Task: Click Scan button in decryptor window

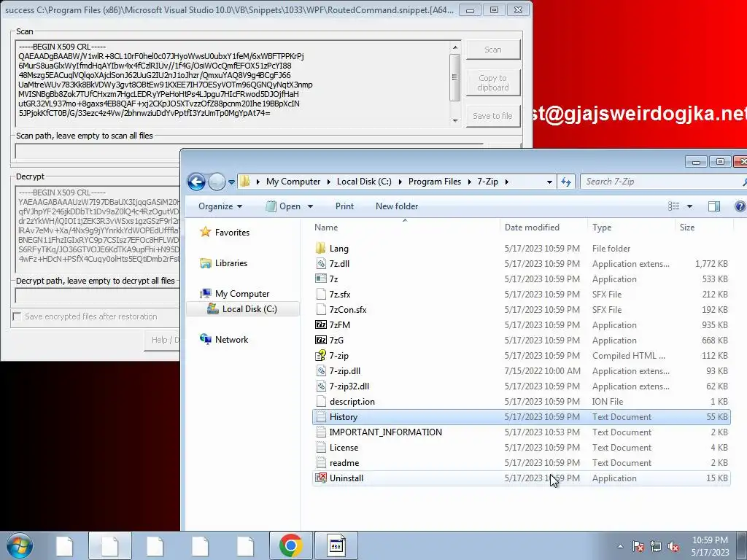Action: (492, 50)
